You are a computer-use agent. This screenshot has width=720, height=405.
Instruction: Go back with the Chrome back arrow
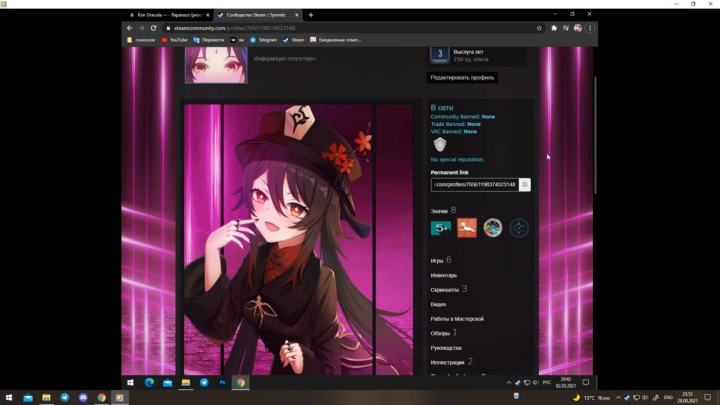click(129, 28)
